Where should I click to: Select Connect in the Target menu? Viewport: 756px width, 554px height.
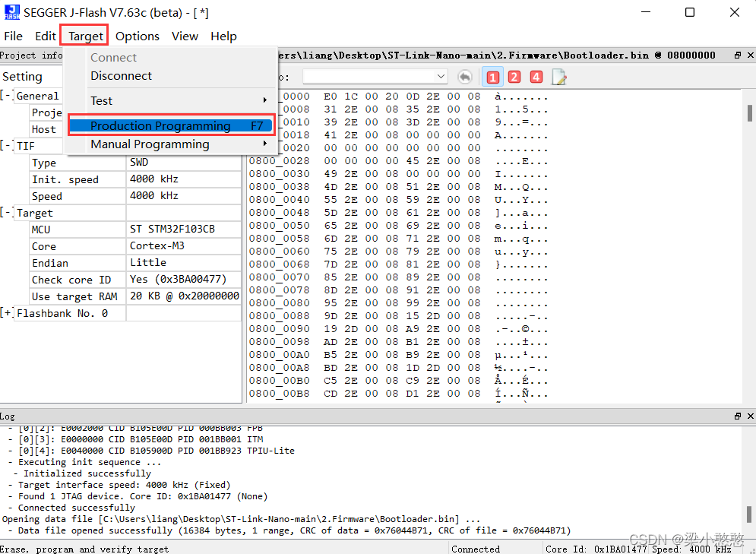(114, 58)
